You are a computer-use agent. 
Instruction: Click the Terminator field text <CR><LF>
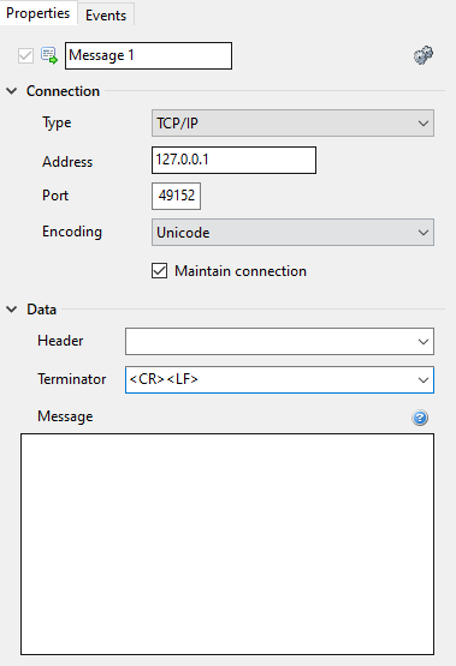pyautogui.click(x=164, y=379)
